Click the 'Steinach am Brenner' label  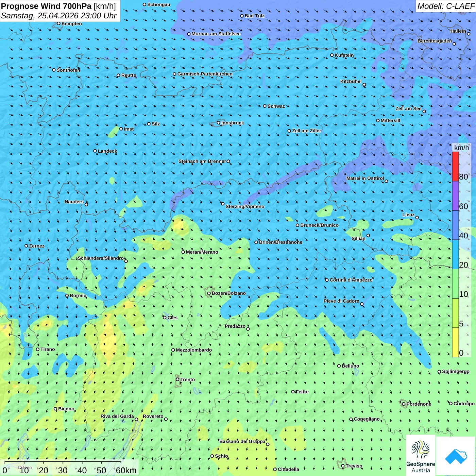coord(202,161)
